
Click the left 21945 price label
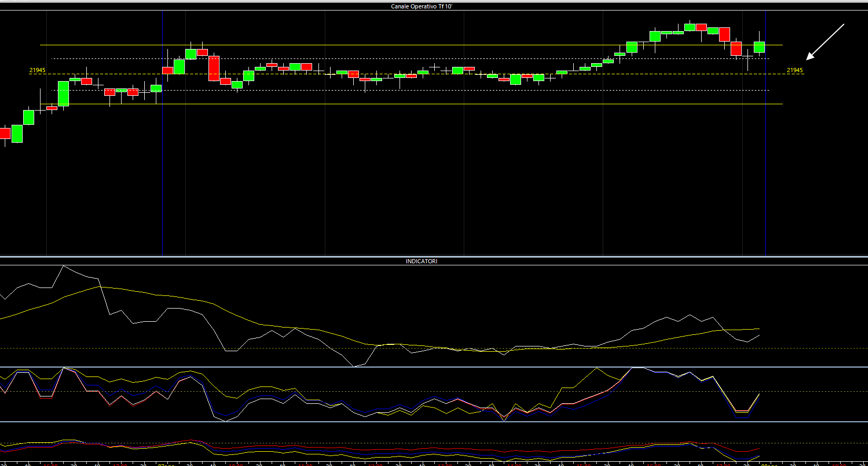[37, 70]
